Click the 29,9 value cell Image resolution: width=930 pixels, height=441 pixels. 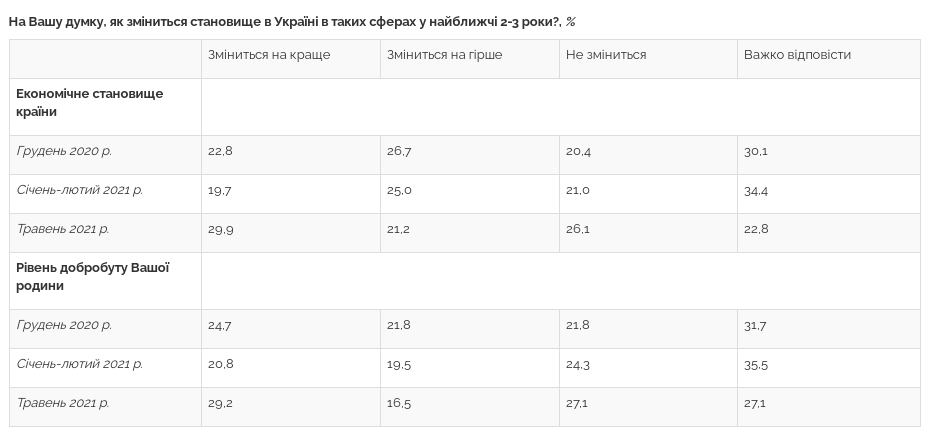(x=220, y=229)
